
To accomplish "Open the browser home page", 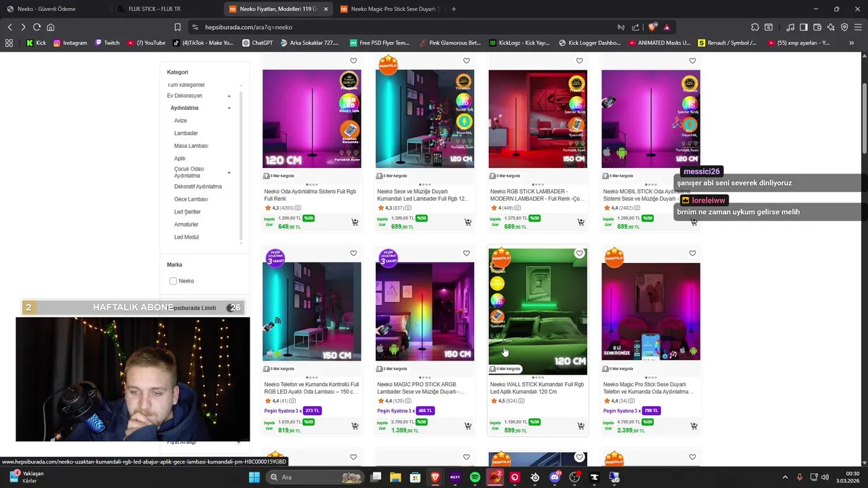I will tap(50, 27).
